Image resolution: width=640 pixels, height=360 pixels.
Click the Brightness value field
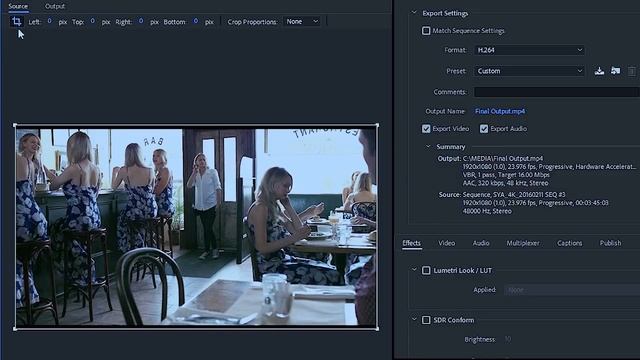click(507, 340)
